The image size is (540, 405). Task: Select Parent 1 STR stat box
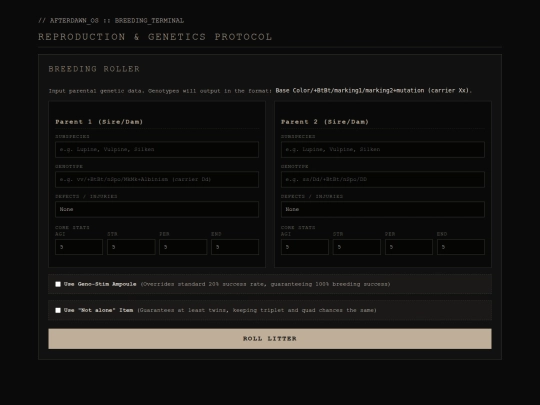tap(131, 247)
